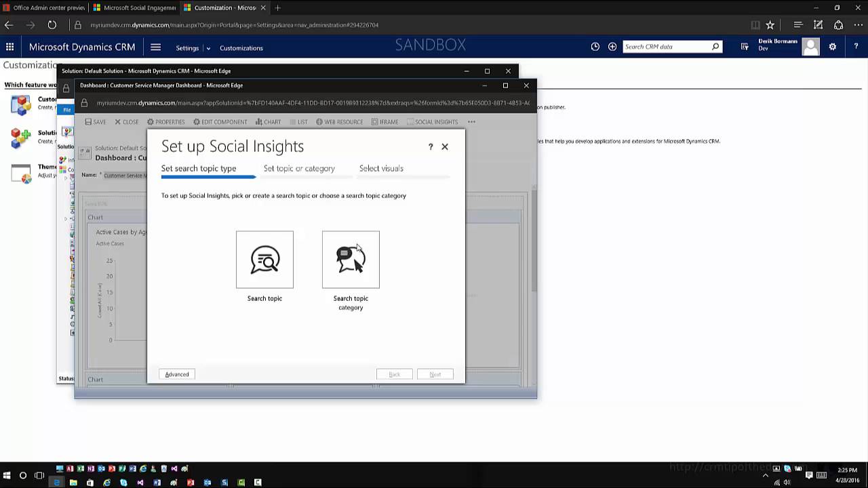Click Active Cases by Agent chart title

click(x=121, y=232)
